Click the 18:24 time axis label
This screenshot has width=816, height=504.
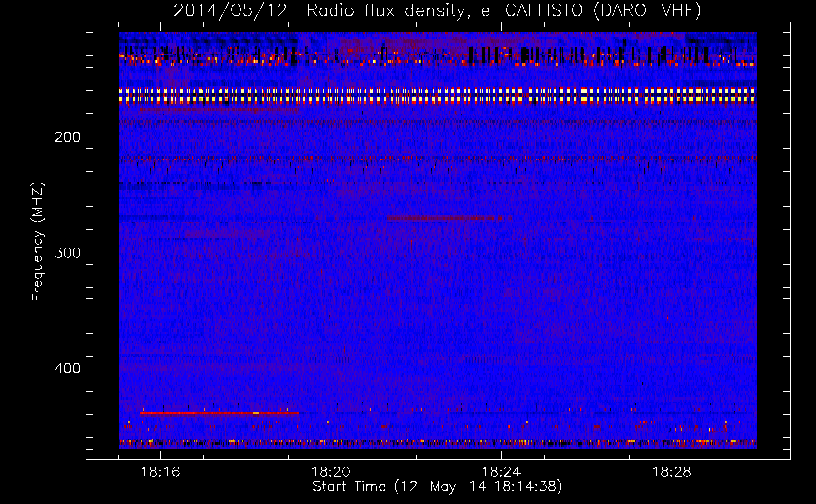coord(501,472)
